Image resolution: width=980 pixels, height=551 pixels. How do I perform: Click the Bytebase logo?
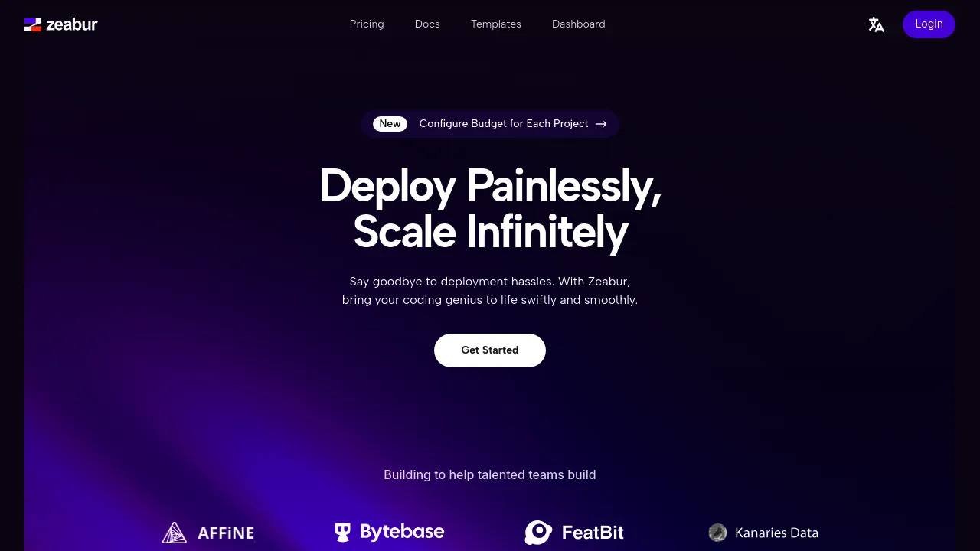click(390, 532)
